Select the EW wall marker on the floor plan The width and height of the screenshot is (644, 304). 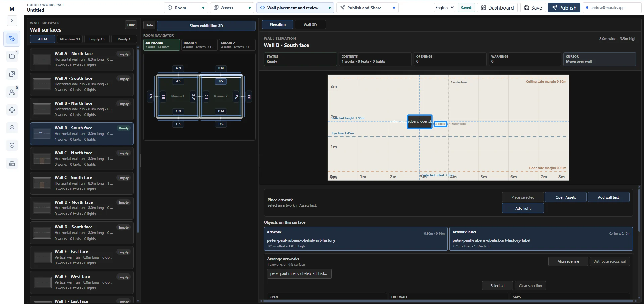151,97
